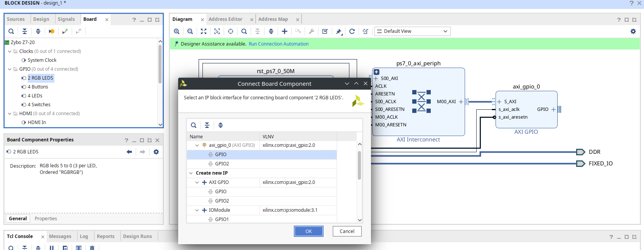The width and height of the screenshot is (644, 250).
Task: Open help for the Block Design window
Action: click(x=632, y=3)
